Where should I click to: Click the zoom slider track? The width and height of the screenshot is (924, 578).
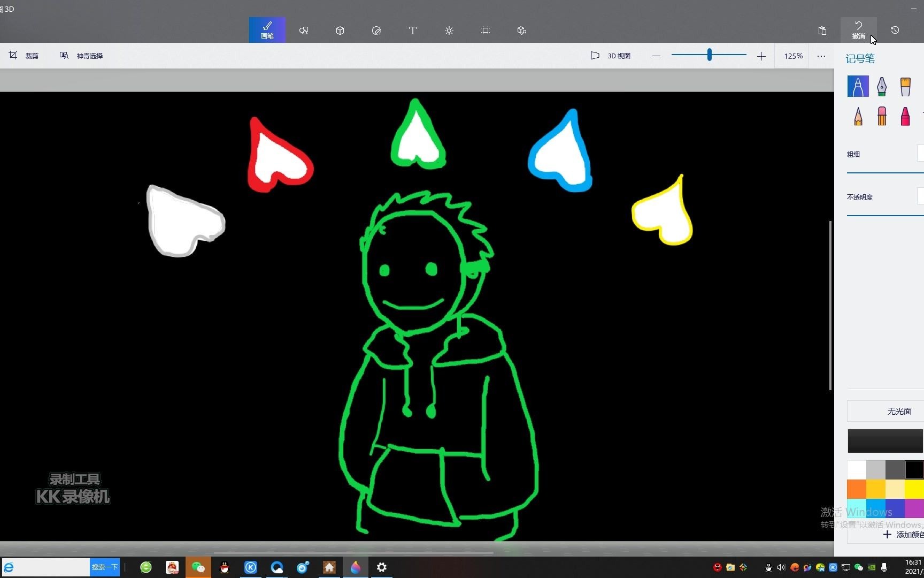[x=709, y=55]
